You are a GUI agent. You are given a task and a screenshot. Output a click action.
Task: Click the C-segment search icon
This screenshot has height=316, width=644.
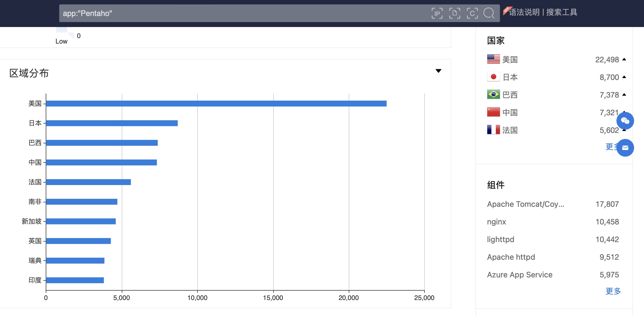tap(472, 13)
